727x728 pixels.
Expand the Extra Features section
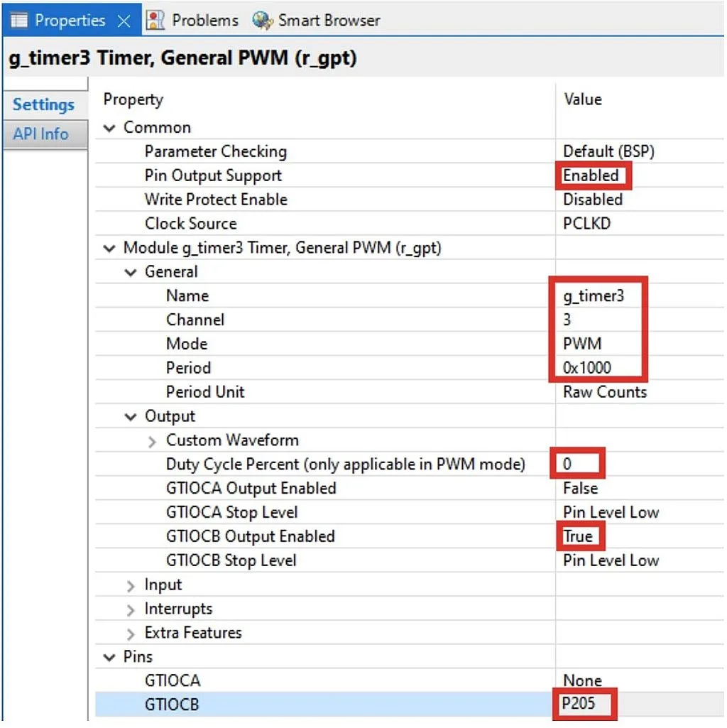[131, 633]
